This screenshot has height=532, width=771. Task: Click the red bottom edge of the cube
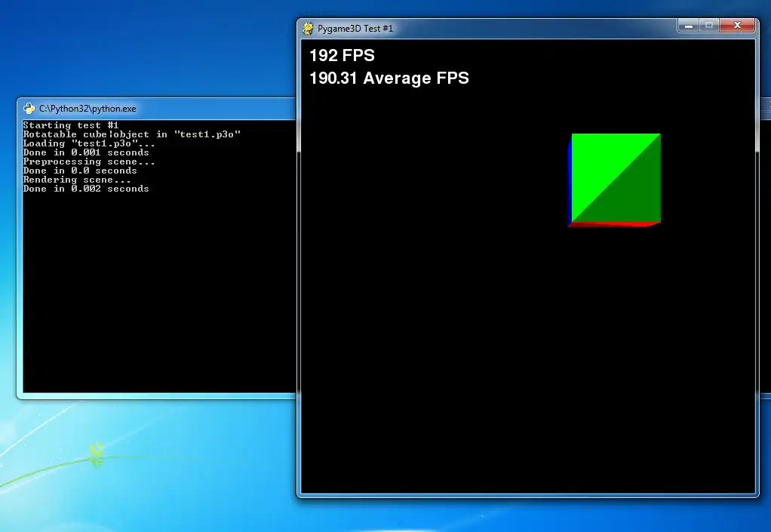coord(615,224)
